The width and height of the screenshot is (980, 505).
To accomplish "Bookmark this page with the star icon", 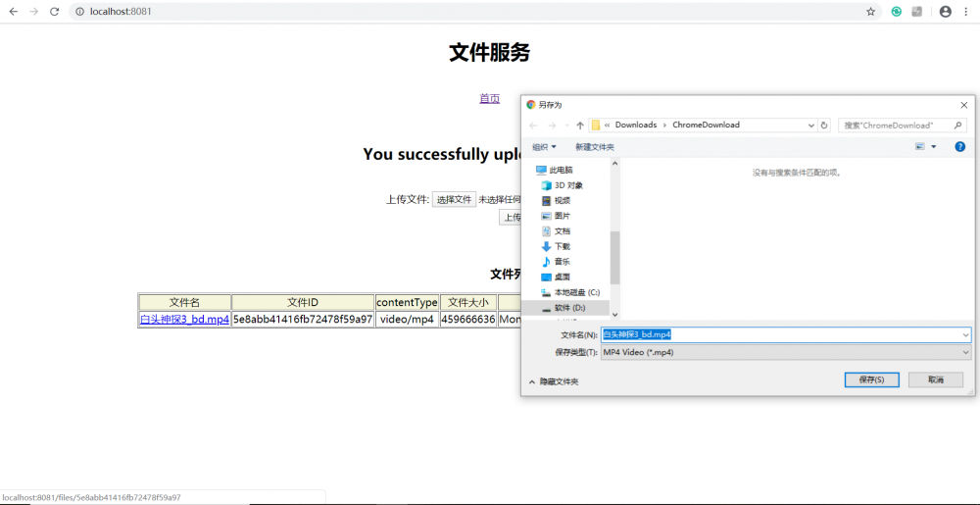I will [870, 12].
